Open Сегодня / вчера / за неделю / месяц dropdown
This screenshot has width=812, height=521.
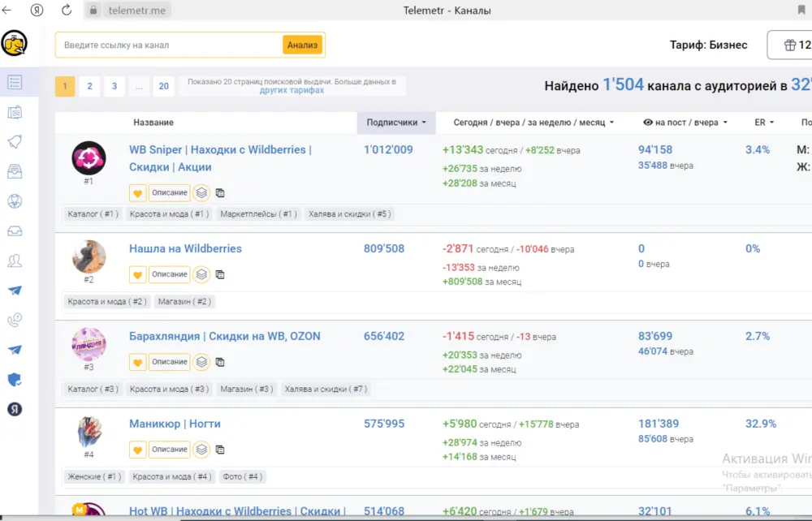click(x=533, y=123)
